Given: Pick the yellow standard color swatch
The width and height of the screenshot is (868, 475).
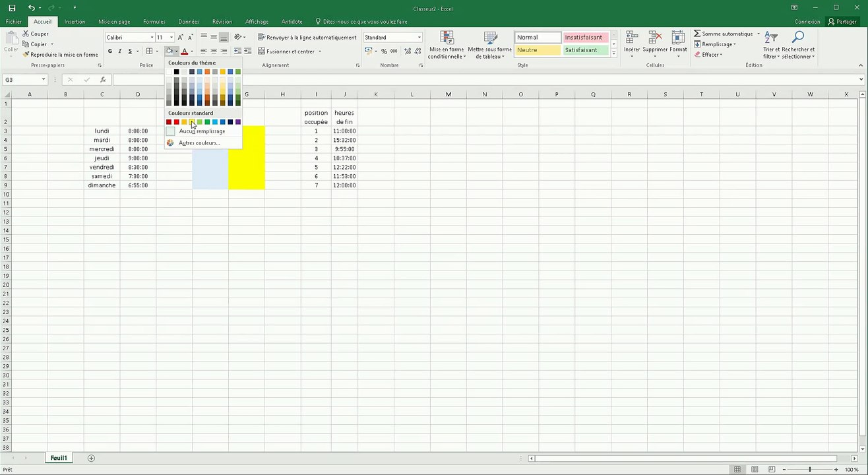Looking at the screenshot, I should coord(192,122).
